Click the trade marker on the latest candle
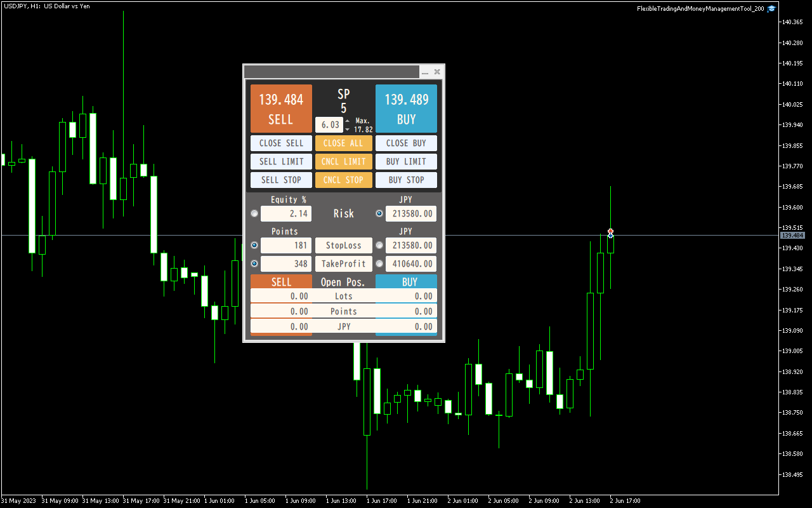The height and width of the screenshot is (508, 812). pos(610,233)
